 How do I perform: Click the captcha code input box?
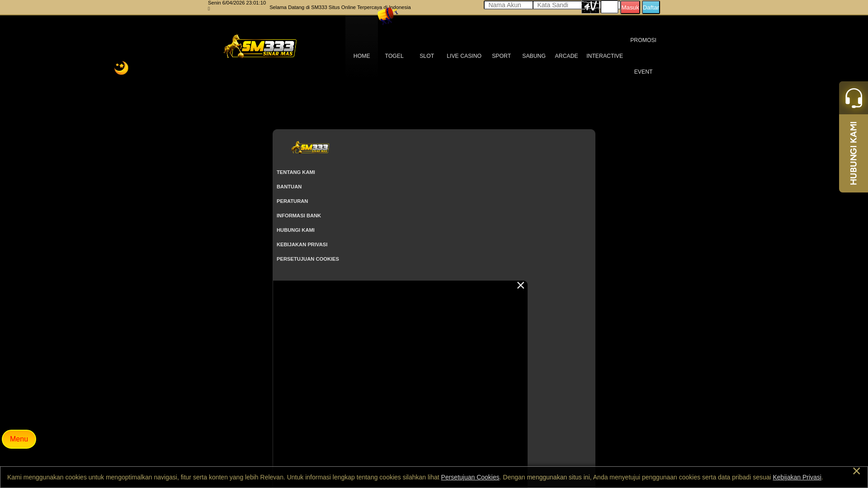tap(609, 7)
